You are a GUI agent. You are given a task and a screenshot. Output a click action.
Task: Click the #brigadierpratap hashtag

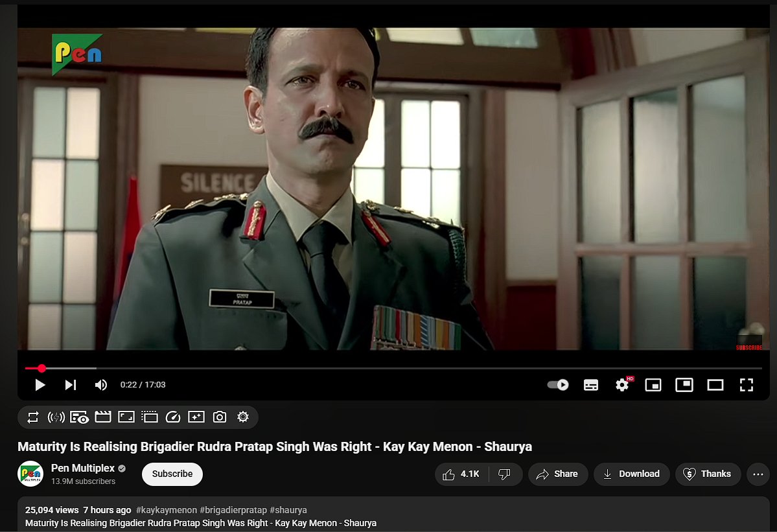click(233, 510)
